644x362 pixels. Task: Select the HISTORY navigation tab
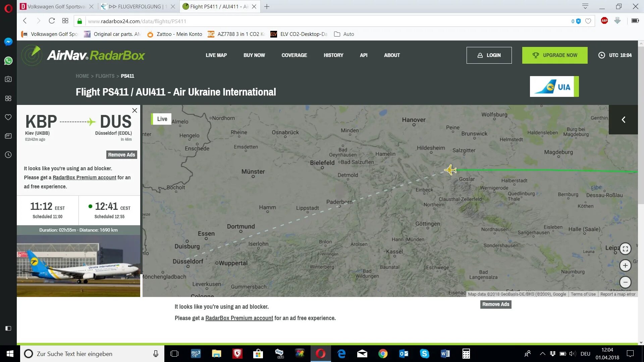tap(333, 55)
